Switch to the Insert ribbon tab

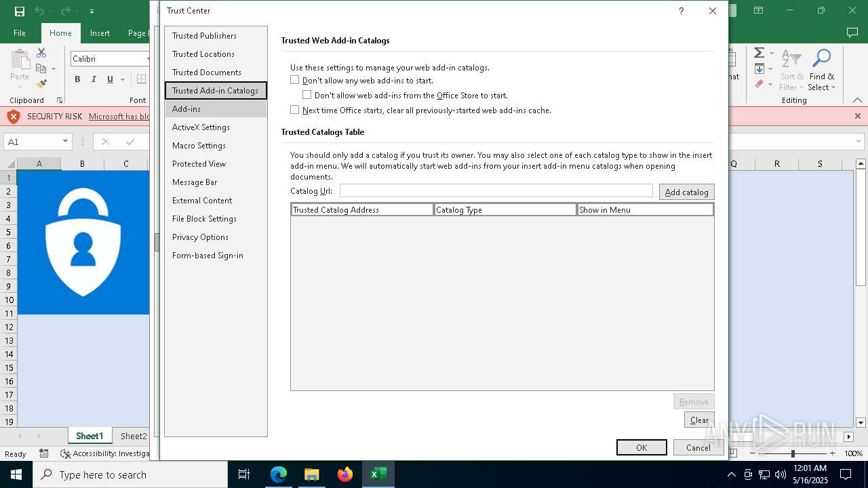(x=100, y=33)
